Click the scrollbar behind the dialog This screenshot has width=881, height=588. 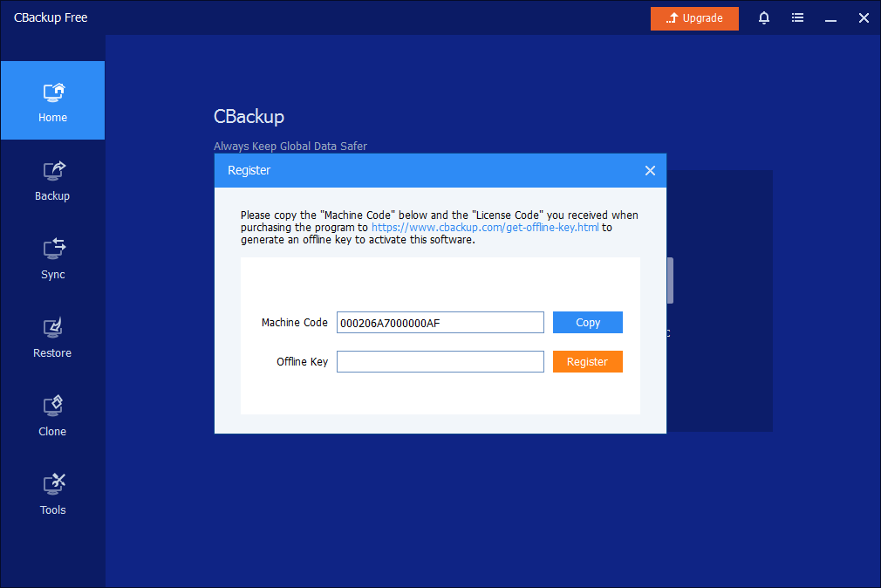click(670, 281)
